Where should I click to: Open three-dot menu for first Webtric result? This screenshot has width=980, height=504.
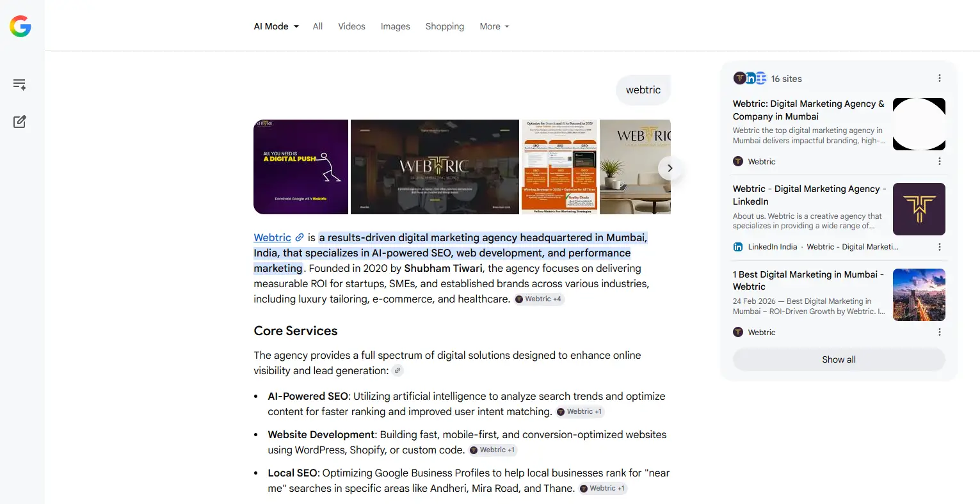pyautogui.click(x=939, y=162)
